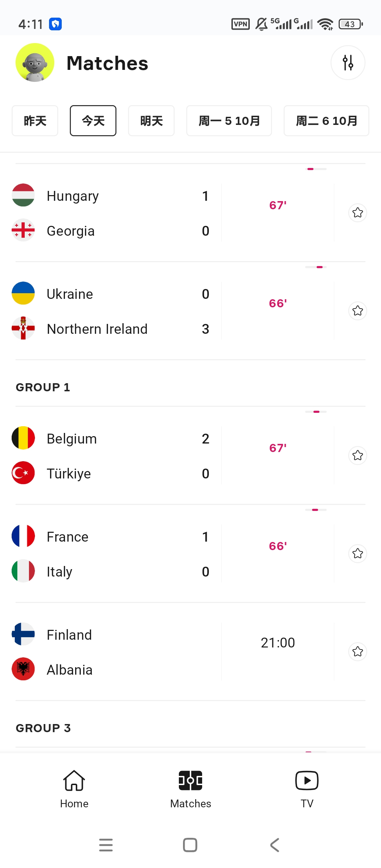Open the match filter settings icon

click(x=348, y=63)
